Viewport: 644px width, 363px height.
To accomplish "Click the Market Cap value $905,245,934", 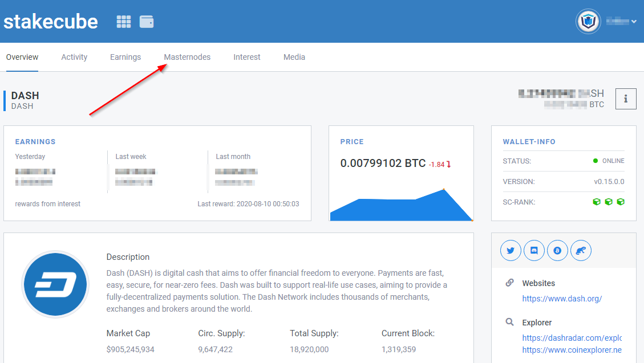I will (x=130, y=349).
